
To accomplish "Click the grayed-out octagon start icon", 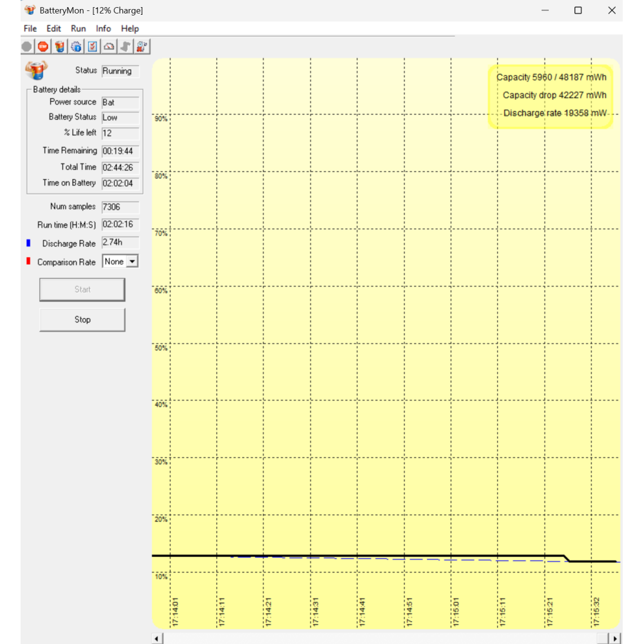I will pos(26,46).
